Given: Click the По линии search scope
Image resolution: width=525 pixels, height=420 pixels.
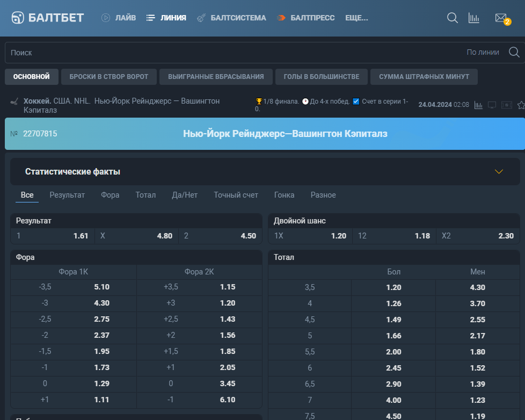Looking at the screenshot, I should click(x=483, y=52).
